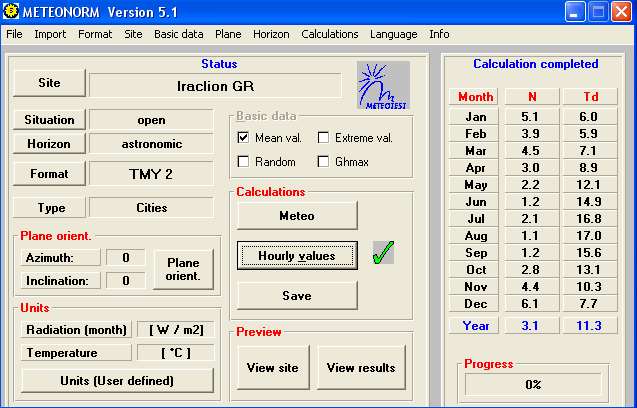The height and width of the screenshot is (408, 637).
Task: Click the Azimuth value field
Action: (126, 258)
